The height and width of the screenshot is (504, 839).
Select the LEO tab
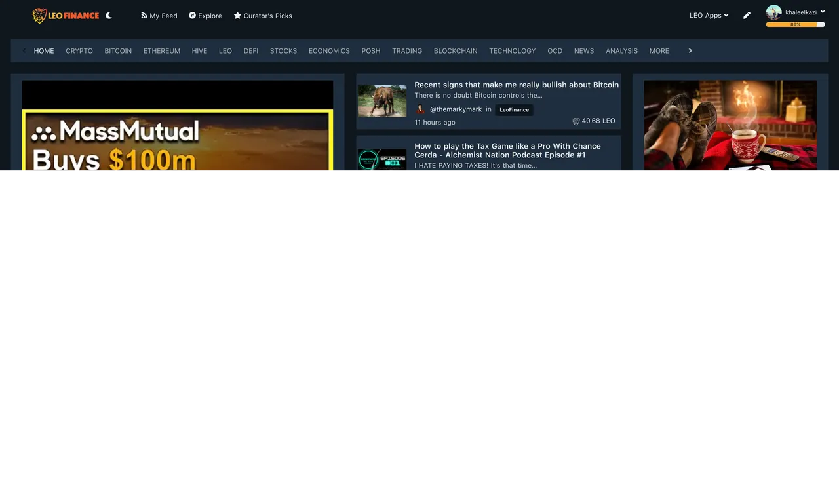[x=225, y=51]
